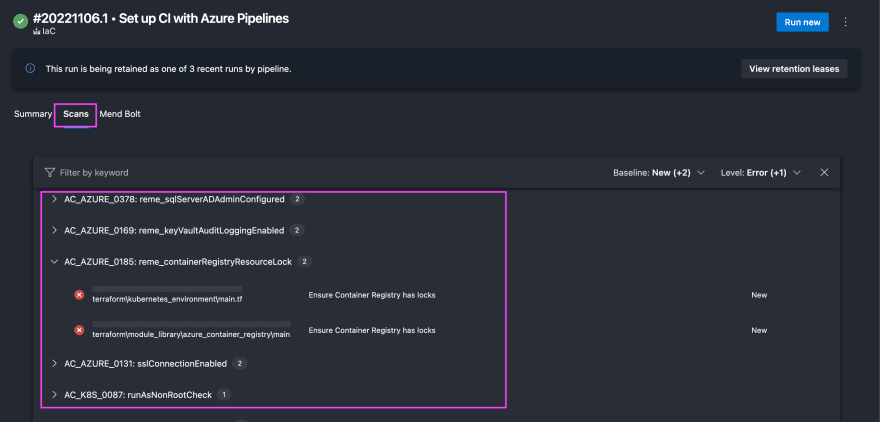
Task: Open the Level: Error (+1) dropdown
Action: point(760,173)
